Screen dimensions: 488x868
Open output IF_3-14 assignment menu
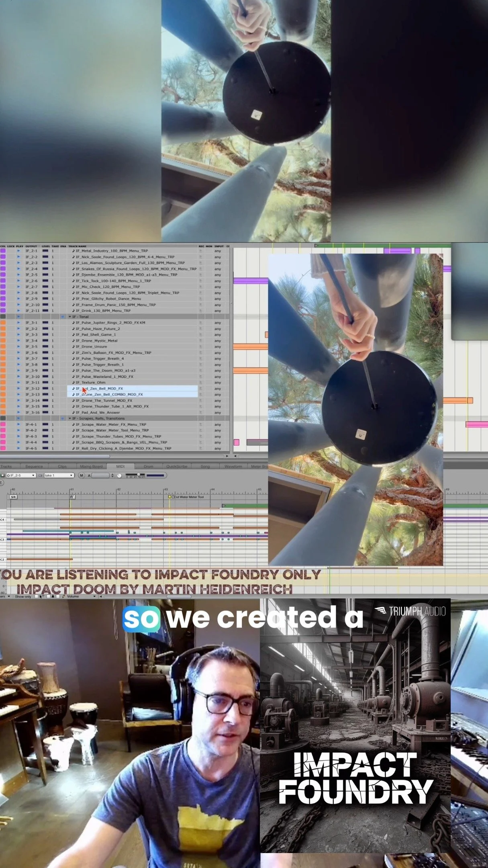(32, 401)
